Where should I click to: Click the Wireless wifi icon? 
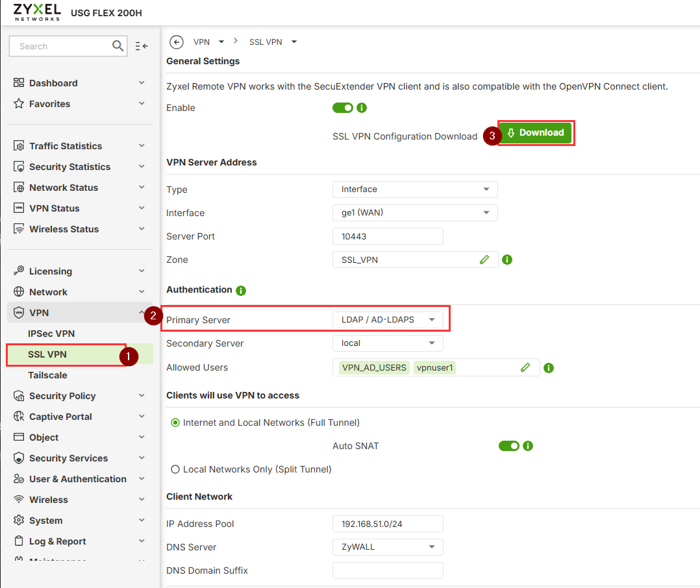19,499
